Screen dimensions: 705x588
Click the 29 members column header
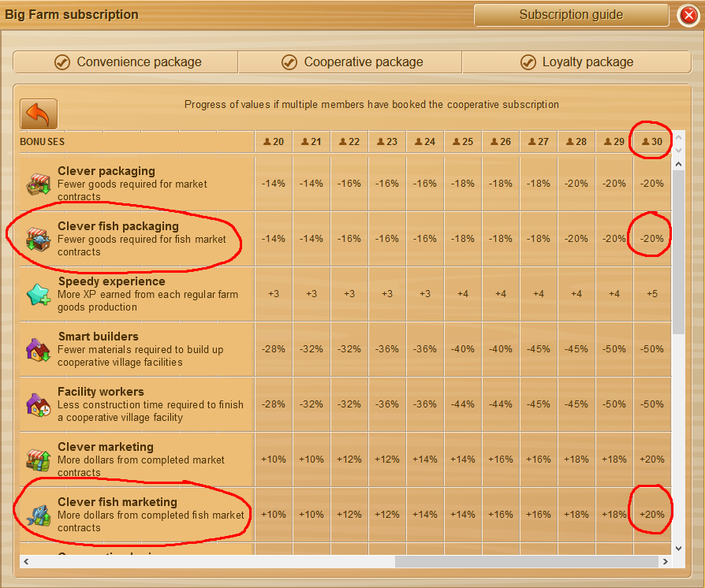[614, 142]
